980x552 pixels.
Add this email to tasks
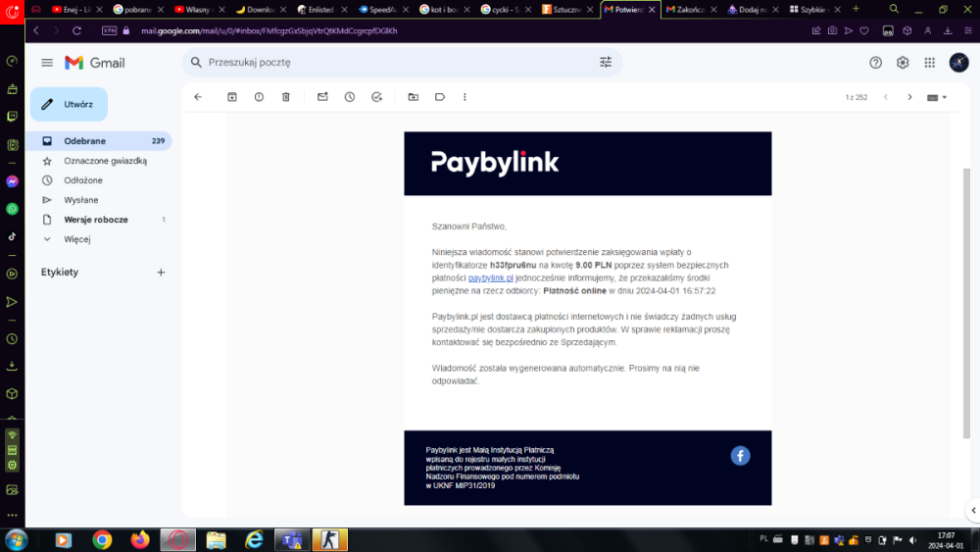click(x=376, y=97)
